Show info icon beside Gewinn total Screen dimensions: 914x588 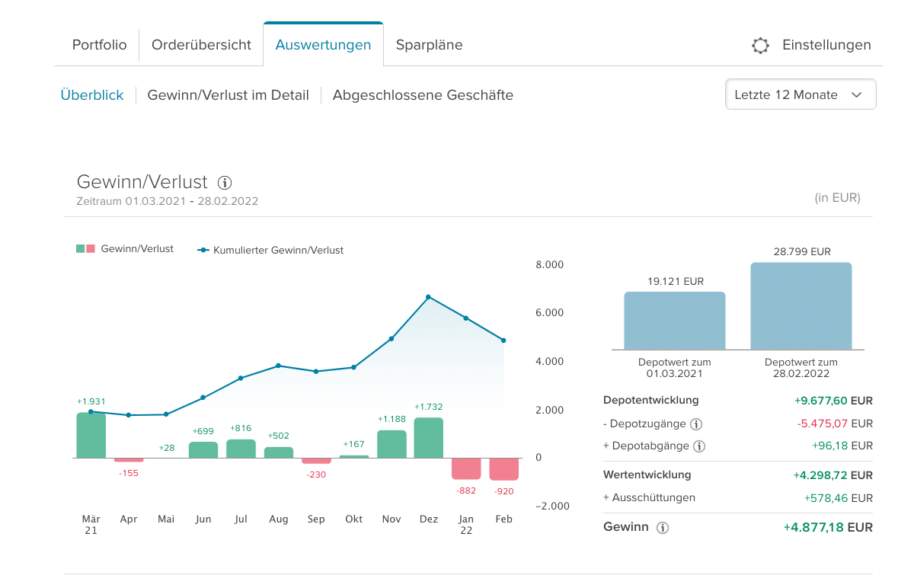coord(663,528)
